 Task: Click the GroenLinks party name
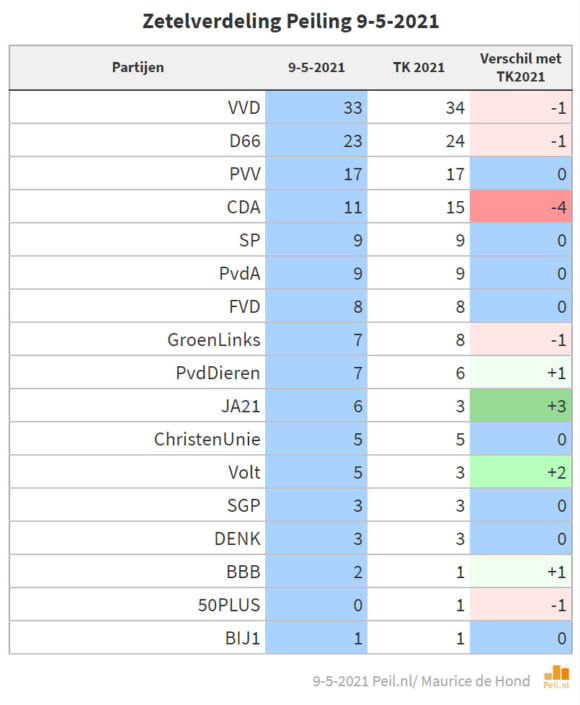pyautogui.click(x=214, y=340)
